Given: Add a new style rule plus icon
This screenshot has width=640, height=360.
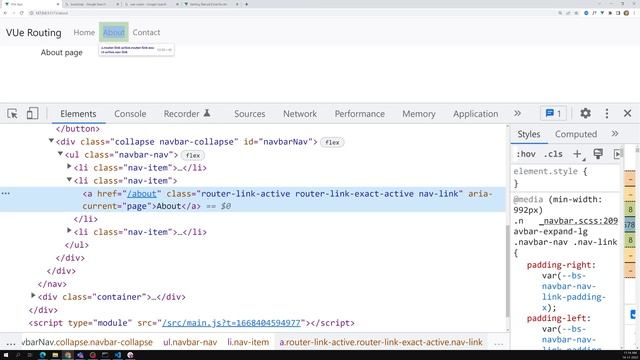Looking at the screenshot, I should point(577,154).
